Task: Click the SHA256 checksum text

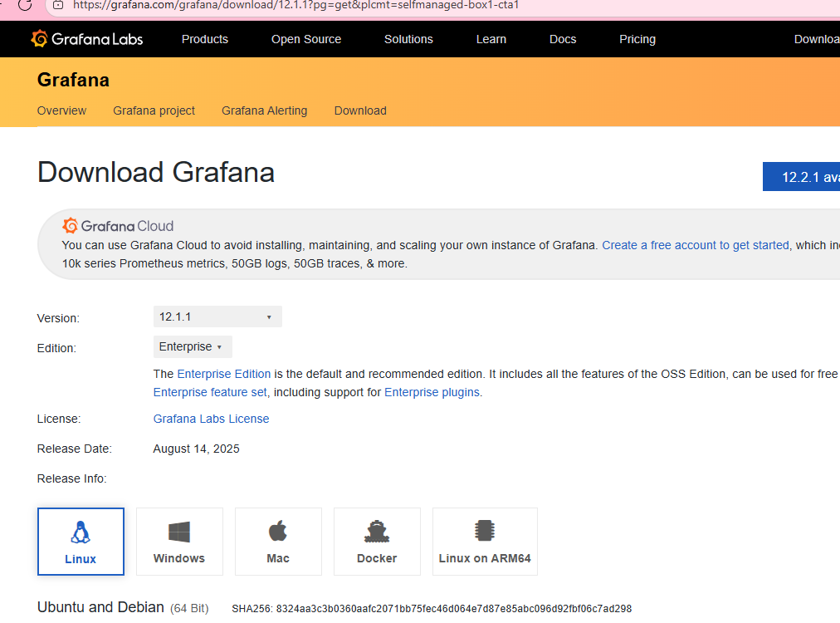Action: 432,609
